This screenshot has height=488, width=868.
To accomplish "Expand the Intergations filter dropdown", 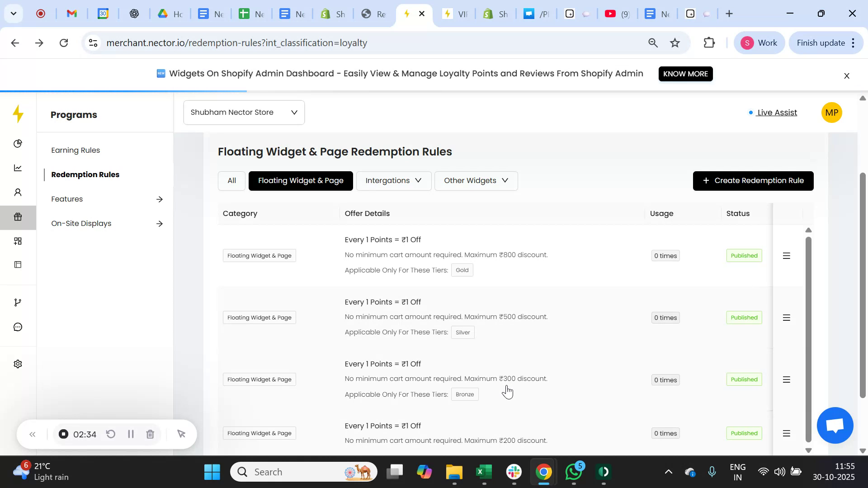I will coord(393,181).
